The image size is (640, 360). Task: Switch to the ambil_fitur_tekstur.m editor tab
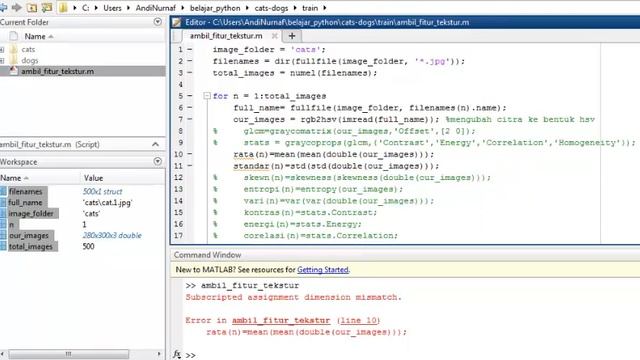point(226,36)
